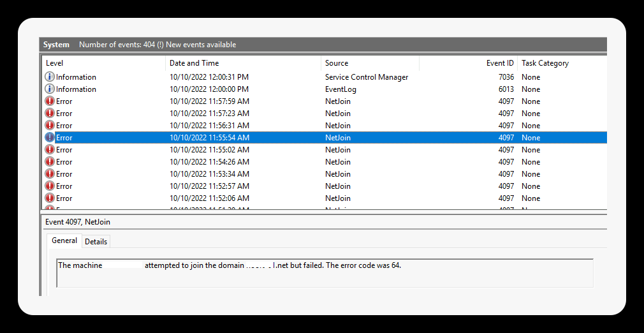Click Task Category None in 11:53:34 AM row
Screen dimensions: 644x333
click(x=531, y=174)
